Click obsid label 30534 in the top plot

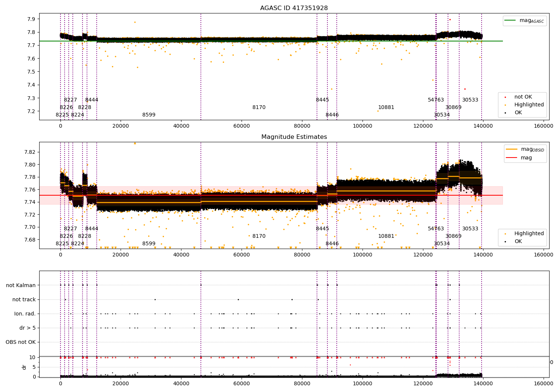point(442,115)
